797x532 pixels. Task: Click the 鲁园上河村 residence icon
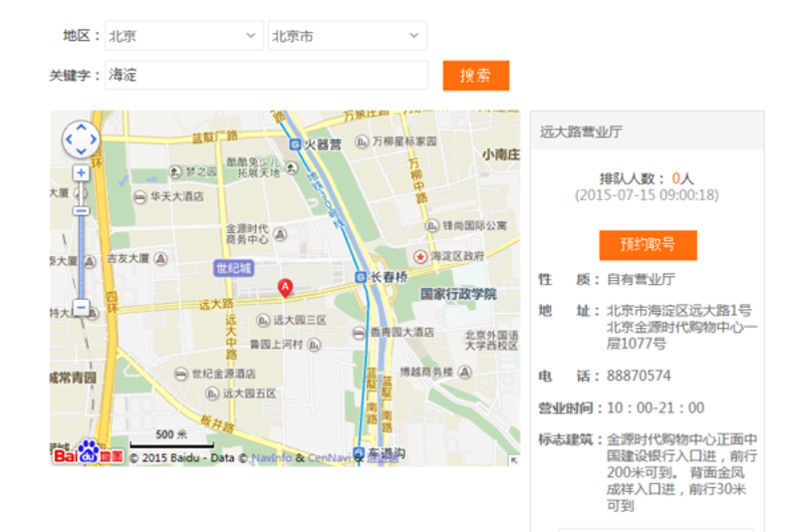tap(314, 345)
